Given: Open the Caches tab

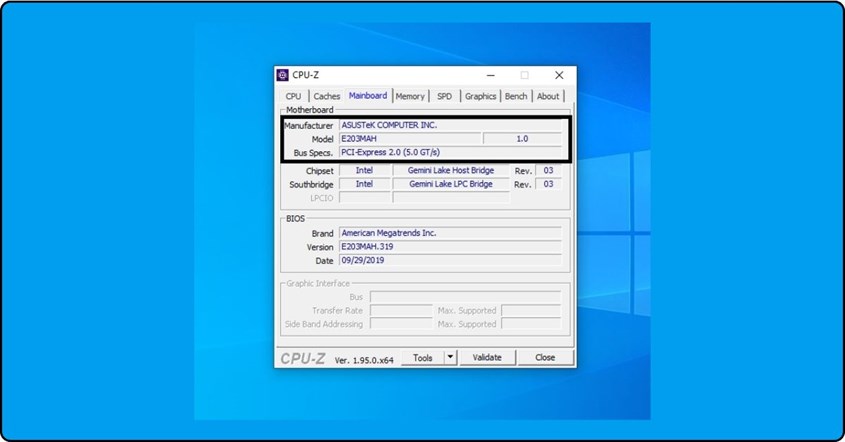Looking at the screenshot, I should click(x=327, y=96).
